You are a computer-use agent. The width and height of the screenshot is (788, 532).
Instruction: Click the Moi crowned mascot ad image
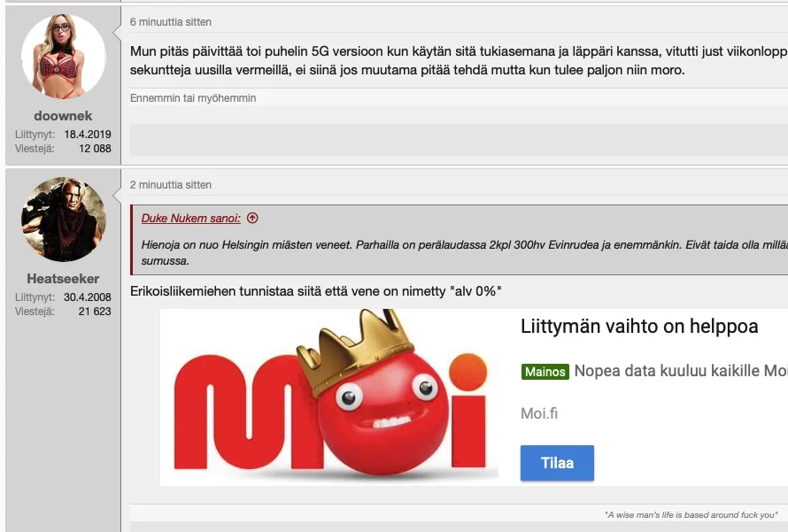(329, 397)
